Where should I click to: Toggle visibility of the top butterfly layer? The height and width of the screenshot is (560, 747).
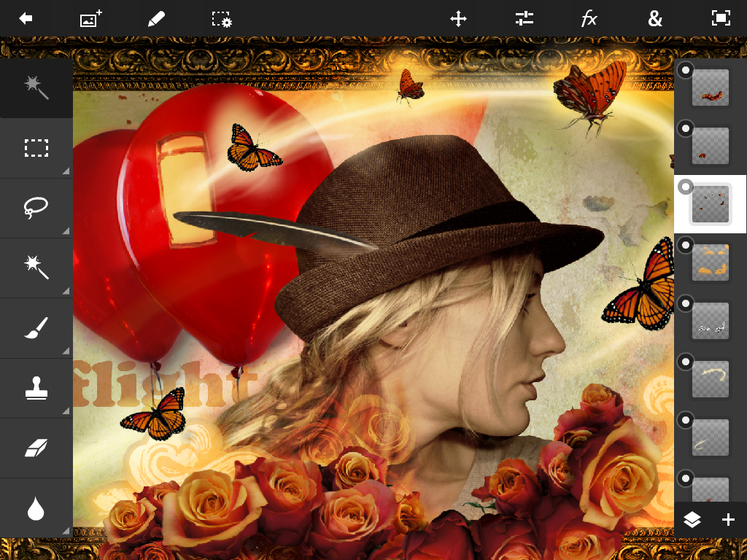pyautogui.click(x=686, y=70)
